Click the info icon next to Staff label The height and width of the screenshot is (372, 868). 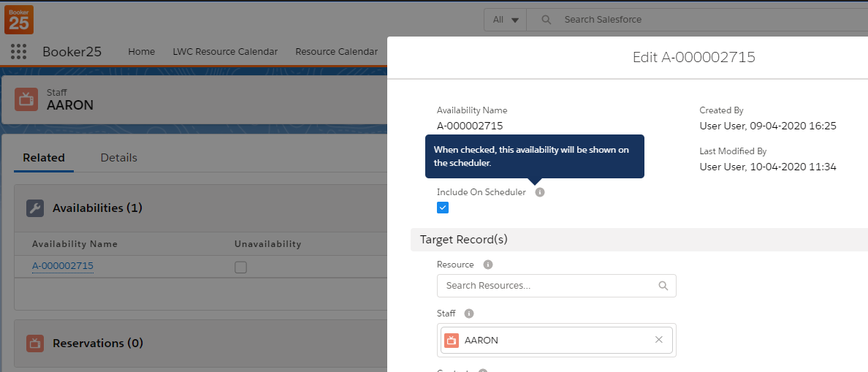[x=469, y=314]
